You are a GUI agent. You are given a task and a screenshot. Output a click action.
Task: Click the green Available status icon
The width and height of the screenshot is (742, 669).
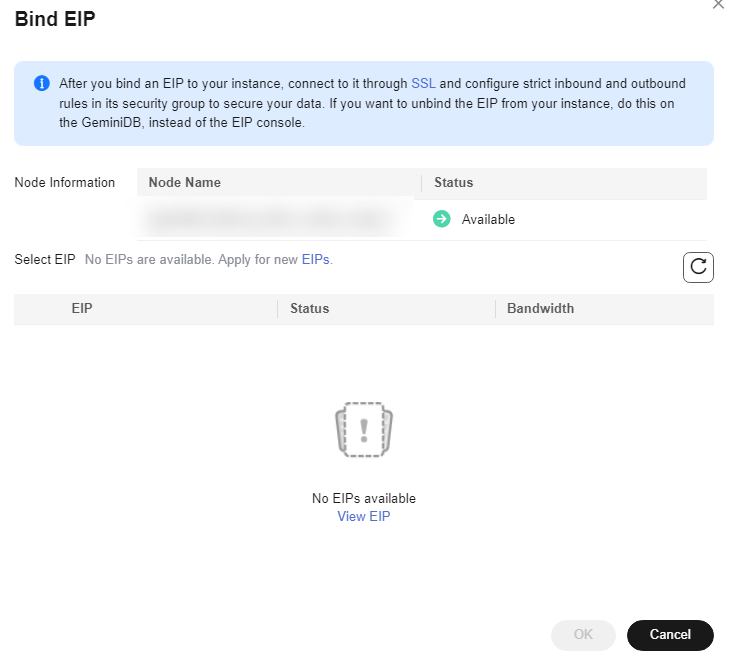(442, 219)
